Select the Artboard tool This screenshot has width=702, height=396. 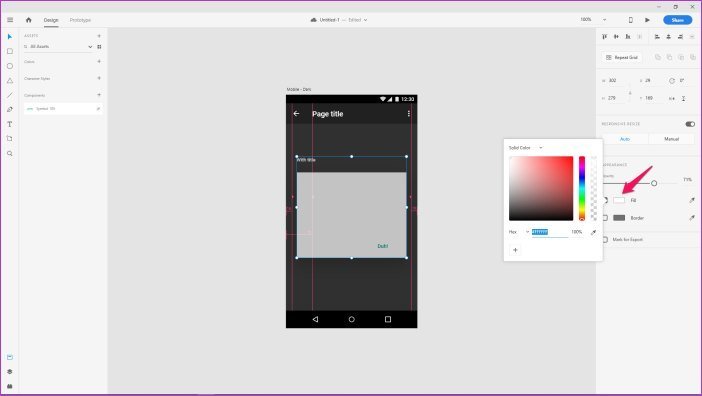[10, 139]
